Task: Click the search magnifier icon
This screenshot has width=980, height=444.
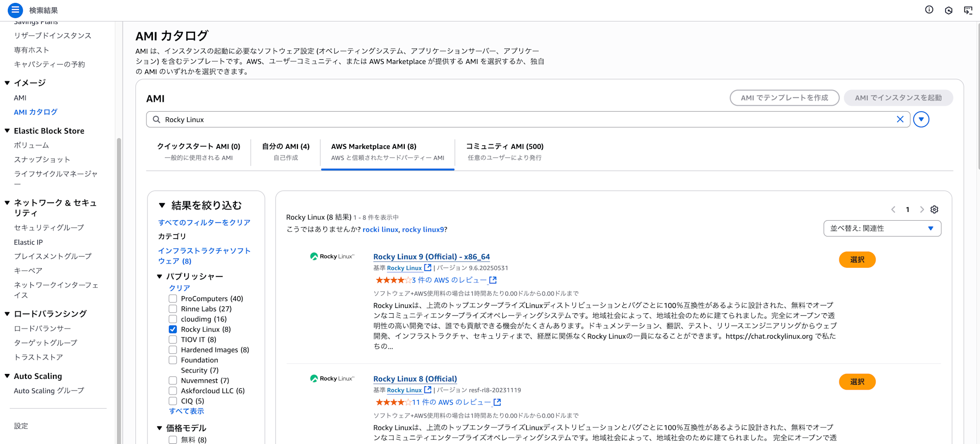Action: tap(156, 119)
